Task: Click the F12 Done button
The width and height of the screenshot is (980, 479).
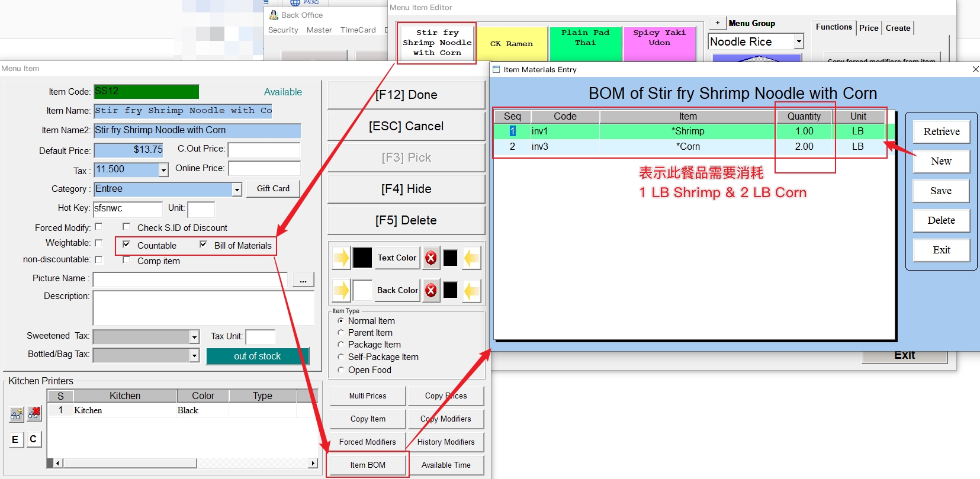Action: click(406, 95)
